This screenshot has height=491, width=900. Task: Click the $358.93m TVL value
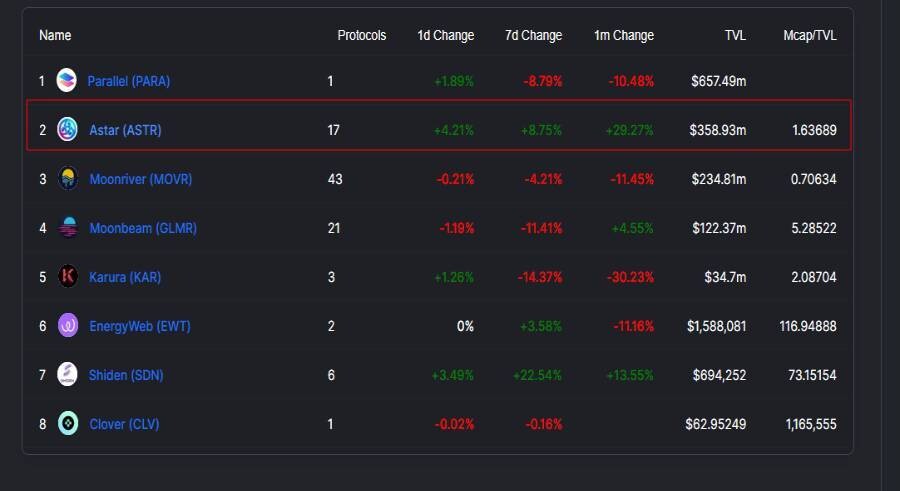pos(718,130)
